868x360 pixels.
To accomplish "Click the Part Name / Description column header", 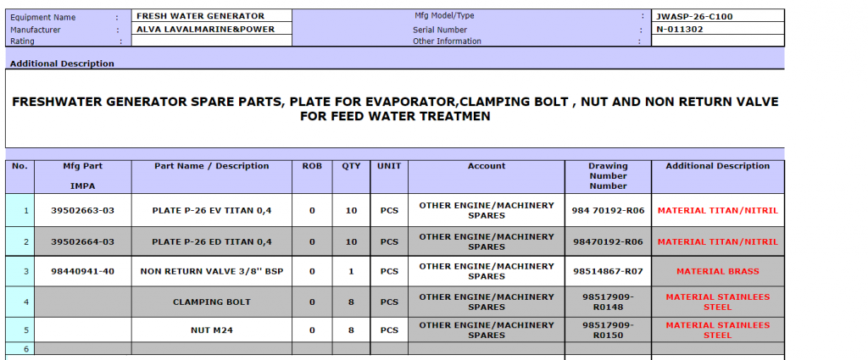I will [x=211, y=166].
